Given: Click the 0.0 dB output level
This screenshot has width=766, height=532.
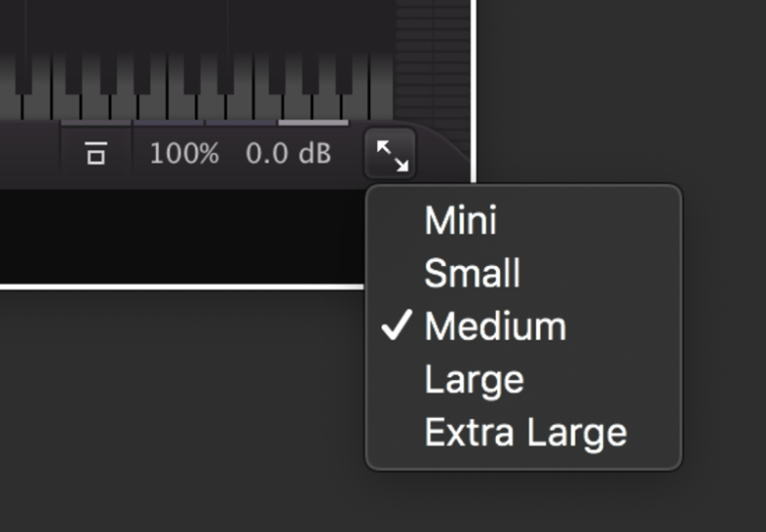Looking at the screenshot, I should click(288, 154).
